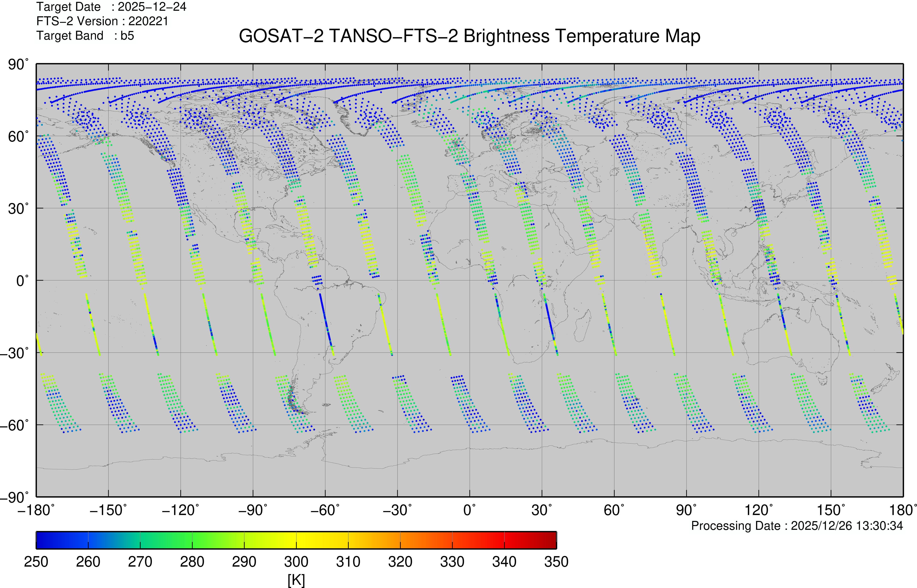Click the blue end of the colorbar
917x588 pixels.
pyautogui.click(x=42, y=540)
